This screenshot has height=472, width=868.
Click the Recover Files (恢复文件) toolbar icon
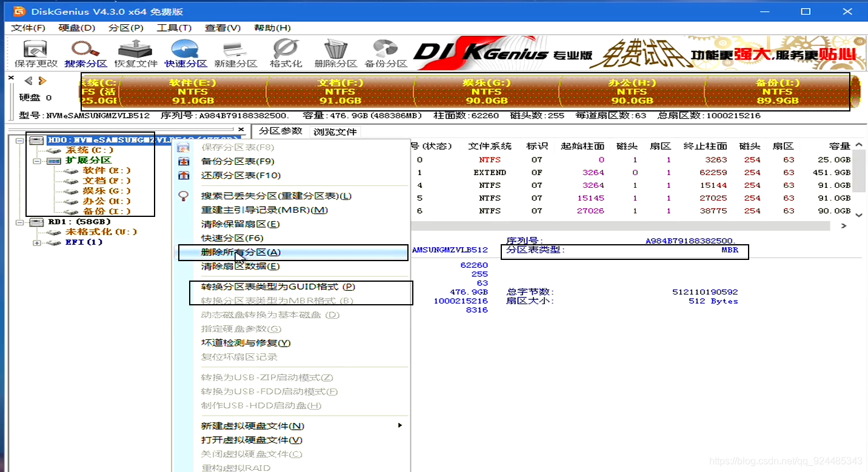(x=136, y=54)
